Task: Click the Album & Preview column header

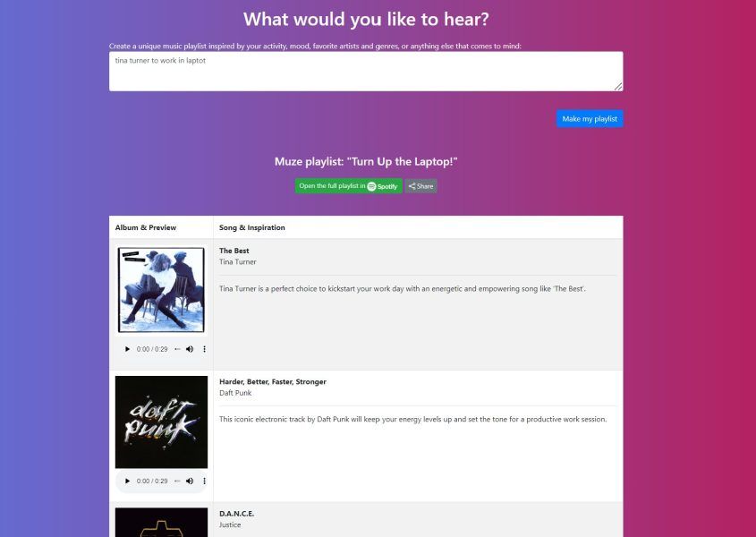Action: click(146, 227)
